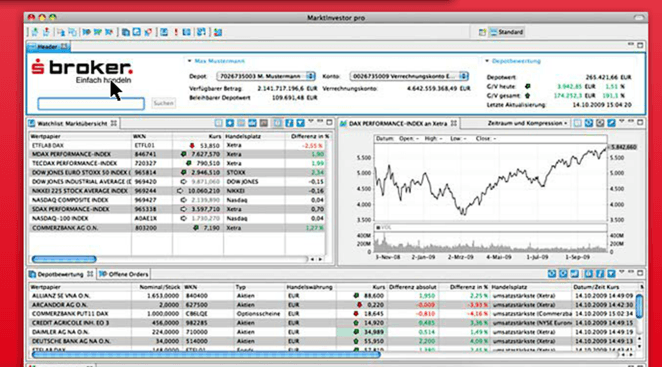Open the Konto Verrechnungskonto combo box
This screenshot has height=368, width=663.
[x=409, y=77]
